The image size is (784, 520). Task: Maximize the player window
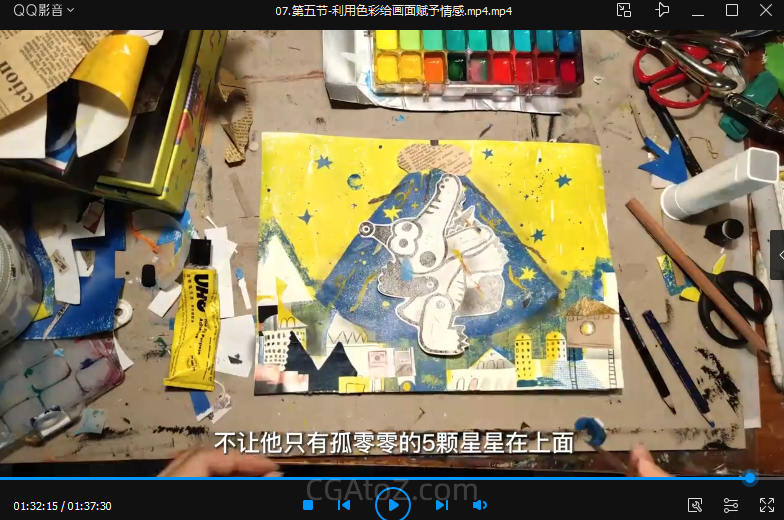tap(731, 10)
